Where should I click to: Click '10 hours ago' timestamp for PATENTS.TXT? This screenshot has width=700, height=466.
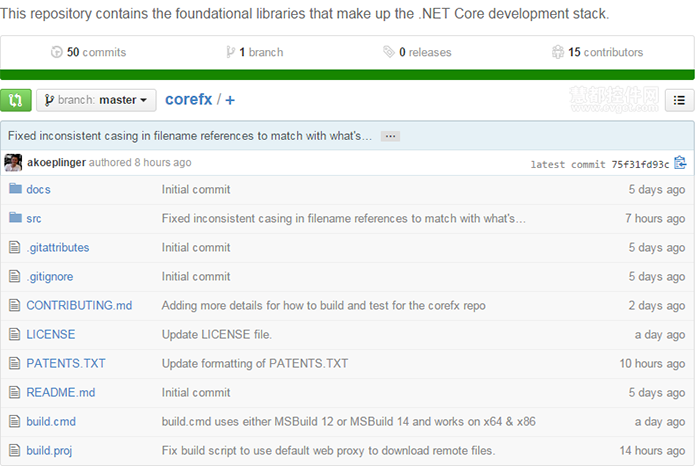coord(652,364)
